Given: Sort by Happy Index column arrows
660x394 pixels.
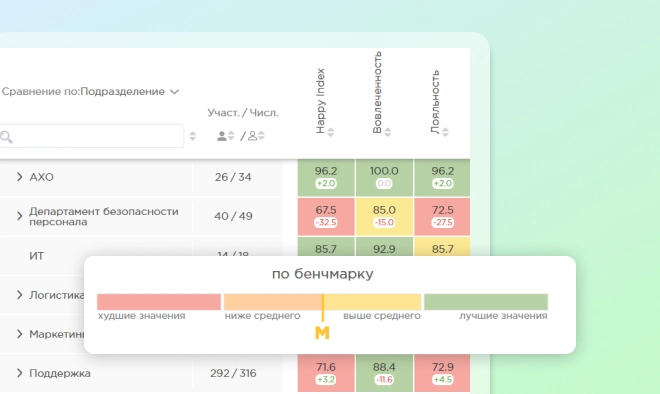Looking at the screenshot, I should coord(331,132).
